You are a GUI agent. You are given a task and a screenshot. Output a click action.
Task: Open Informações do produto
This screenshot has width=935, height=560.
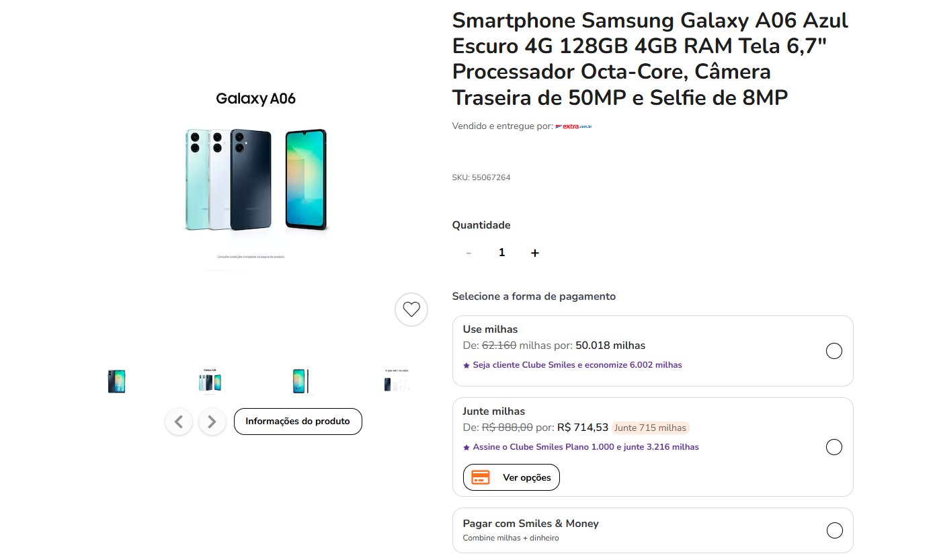tap(298, 422)
